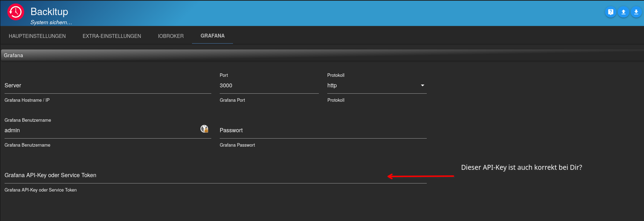The height and width of the screenshot is (221, 644).
Task: Select the ioBroker tab
Action: (x=171, y=36)
